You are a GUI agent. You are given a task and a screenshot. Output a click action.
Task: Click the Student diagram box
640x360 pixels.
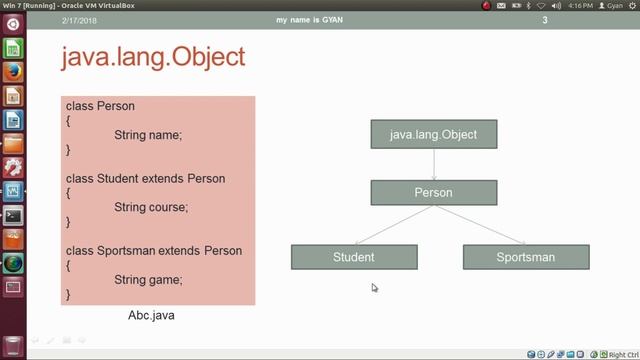[354, 257]
